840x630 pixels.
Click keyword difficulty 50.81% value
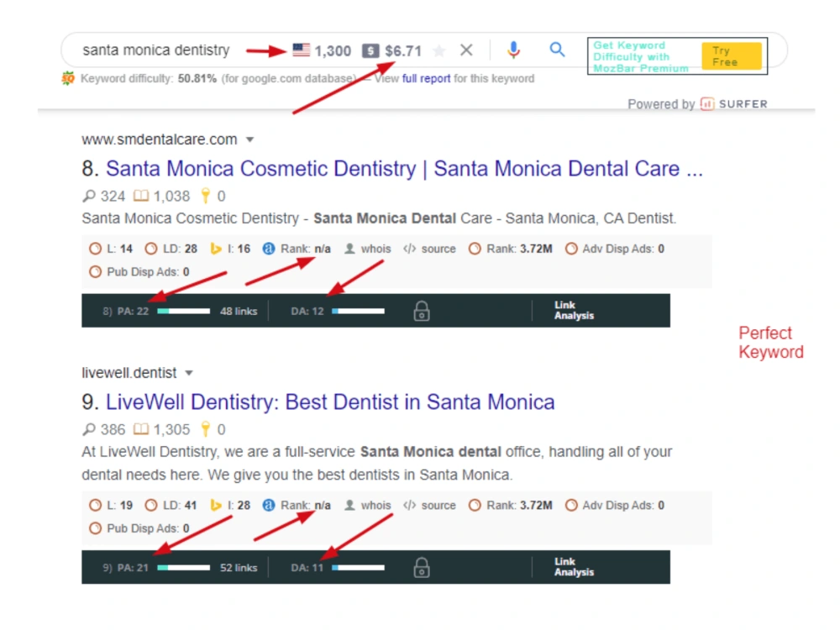pyautogui.click(x=197, y=79)
